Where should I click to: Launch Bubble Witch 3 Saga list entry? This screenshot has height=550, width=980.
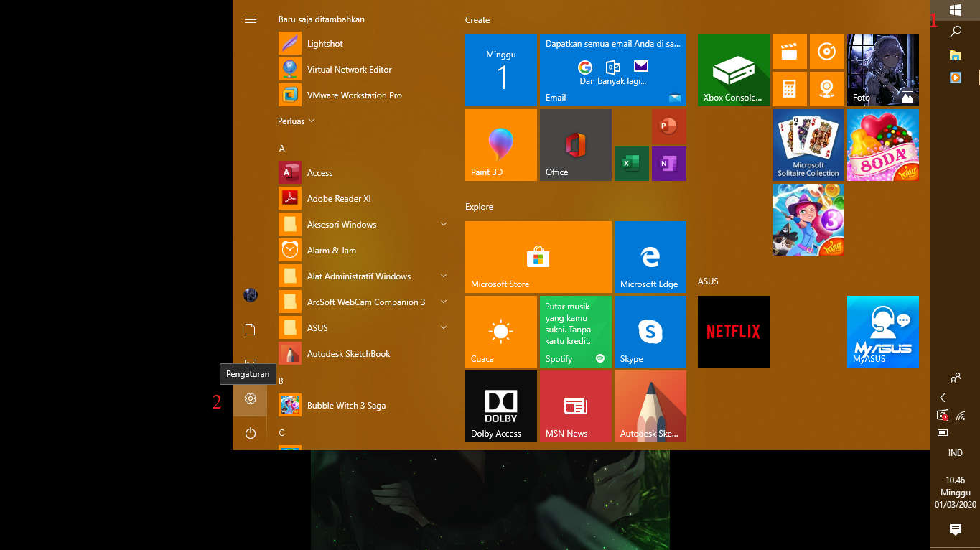(365, 406)
